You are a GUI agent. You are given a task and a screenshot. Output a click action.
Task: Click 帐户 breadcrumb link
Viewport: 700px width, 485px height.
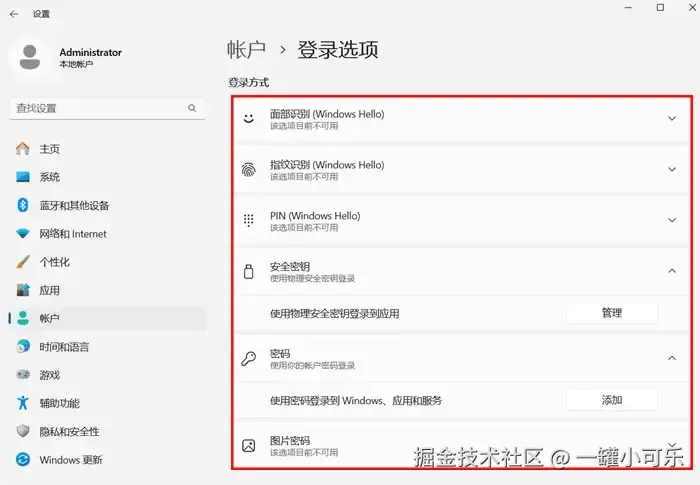click(x=246, y=50)
